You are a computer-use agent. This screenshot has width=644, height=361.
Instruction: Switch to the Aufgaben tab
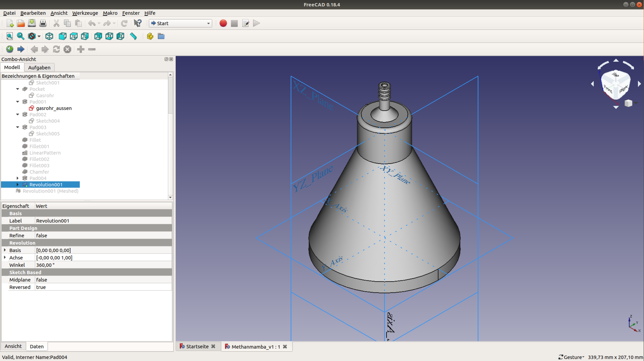[39, 68]
